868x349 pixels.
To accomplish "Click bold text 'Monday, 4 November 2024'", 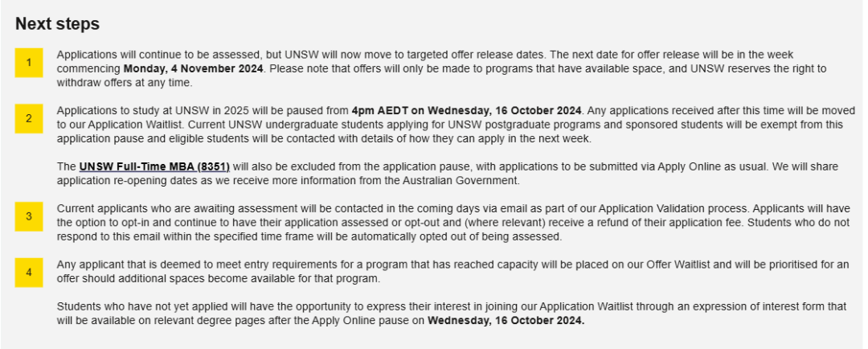I will 193,69.
